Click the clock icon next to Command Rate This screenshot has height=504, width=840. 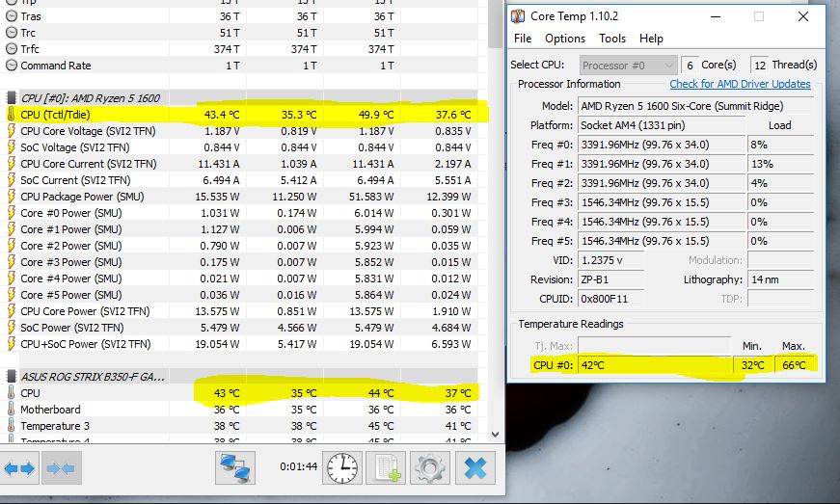[12, 66]
